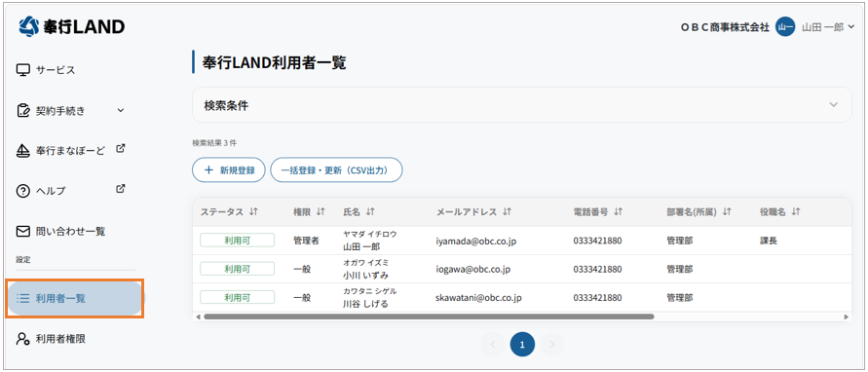
Task: Click the 利用可 badge in the 川谷 しげる row
Action: (237, 297)
